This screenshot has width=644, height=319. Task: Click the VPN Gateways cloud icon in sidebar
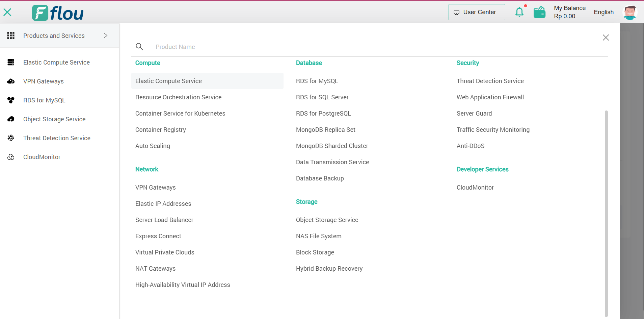pos(11,81)
